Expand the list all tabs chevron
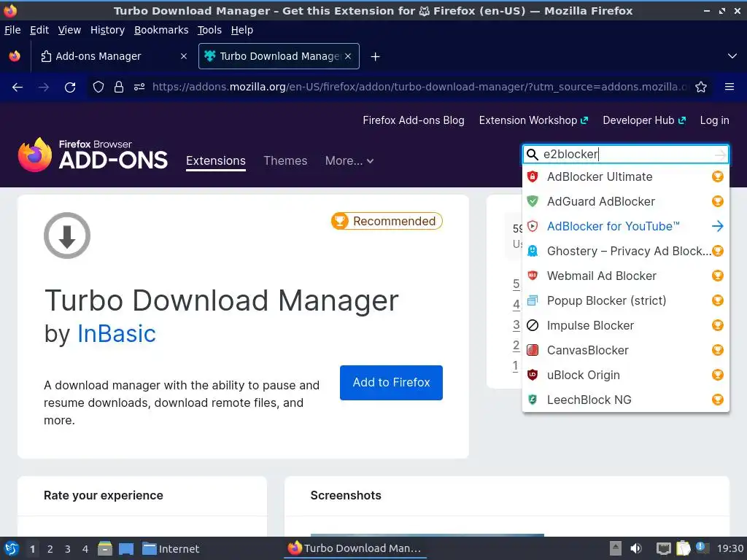Image resolution: width=747 pixels, height=560 pixels. coord(732,56)
